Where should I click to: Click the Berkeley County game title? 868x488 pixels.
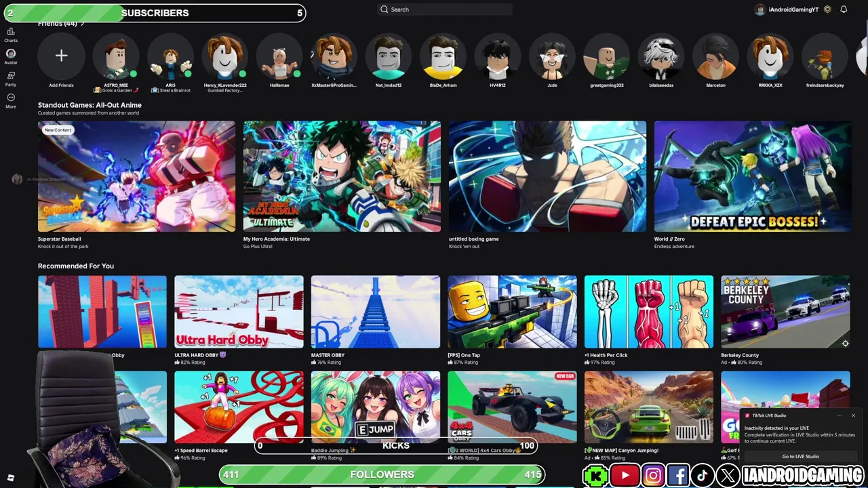point(740,355)
